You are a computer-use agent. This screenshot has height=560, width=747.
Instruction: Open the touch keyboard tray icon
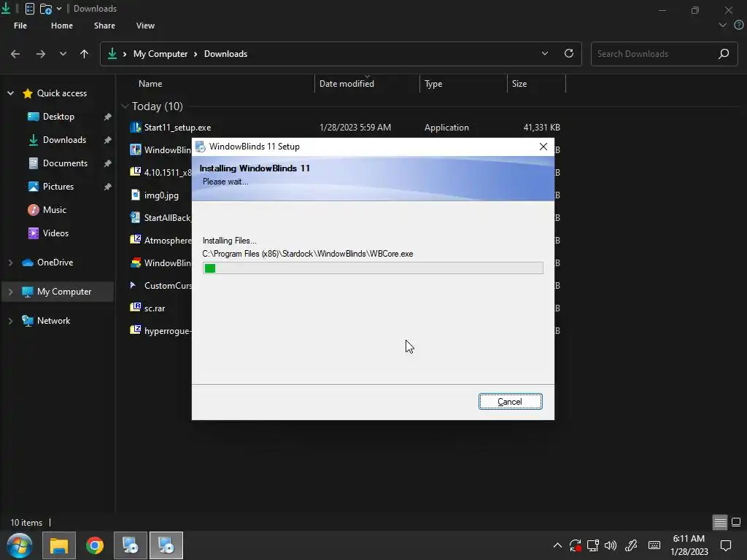654,545
